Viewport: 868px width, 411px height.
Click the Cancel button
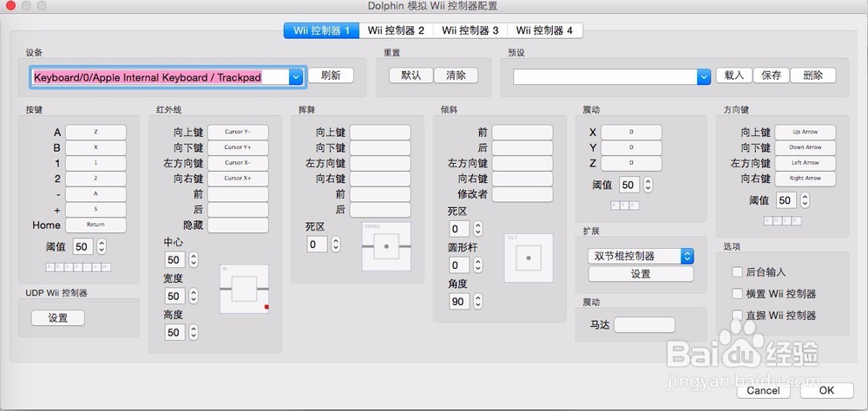[763, 390]
